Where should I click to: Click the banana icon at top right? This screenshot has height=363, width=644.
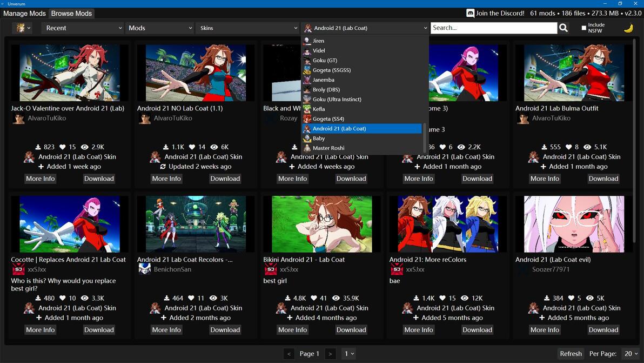click(628, 28)
